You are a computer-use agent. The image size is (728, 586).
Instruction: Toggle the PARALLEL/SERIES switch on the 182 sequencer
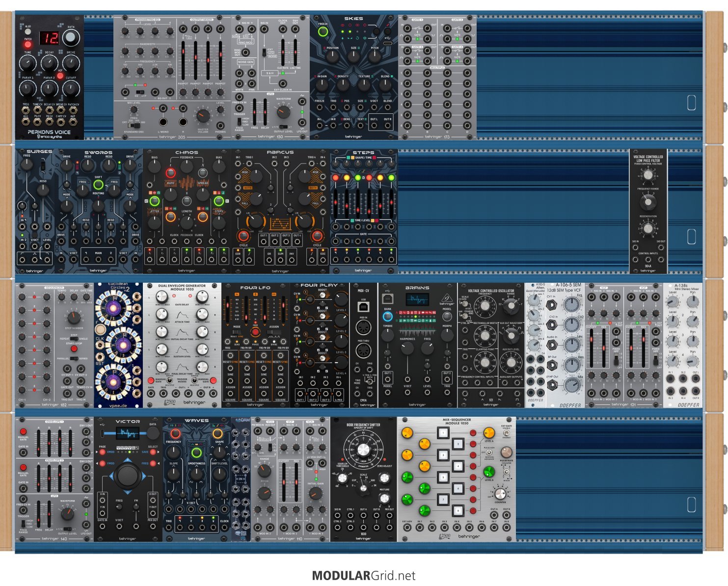[x=74, y=359]
